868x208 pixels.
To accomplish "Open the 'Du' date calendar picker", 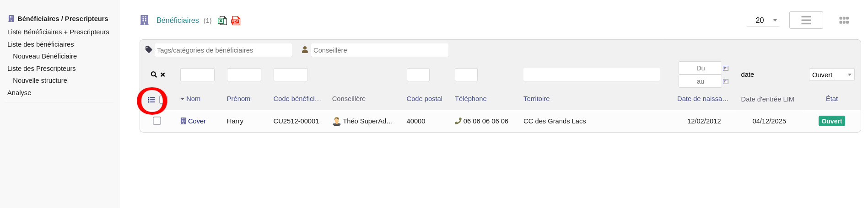I will tap(726, 68).
